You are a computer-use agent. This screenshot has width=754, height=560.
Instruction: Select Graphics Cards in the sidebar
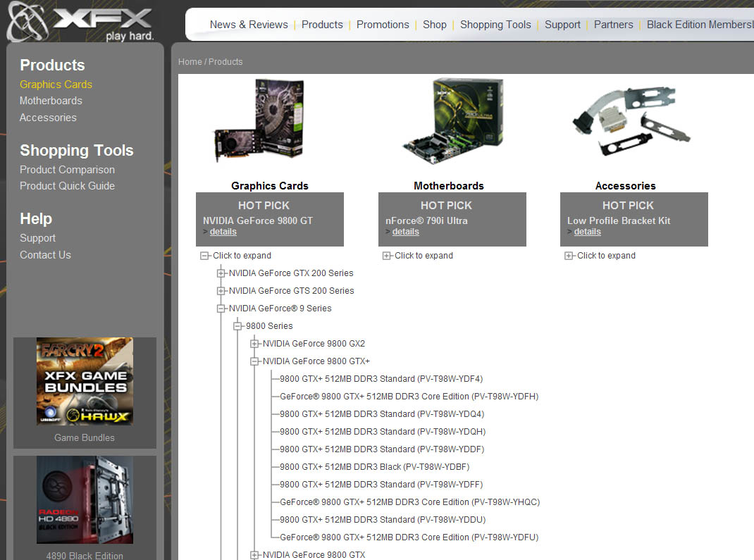click(x=56, y=85)
